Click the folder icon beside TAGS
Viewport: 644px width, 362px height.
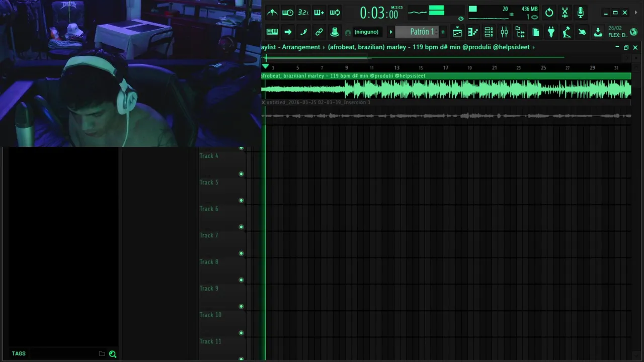point(102,354)
